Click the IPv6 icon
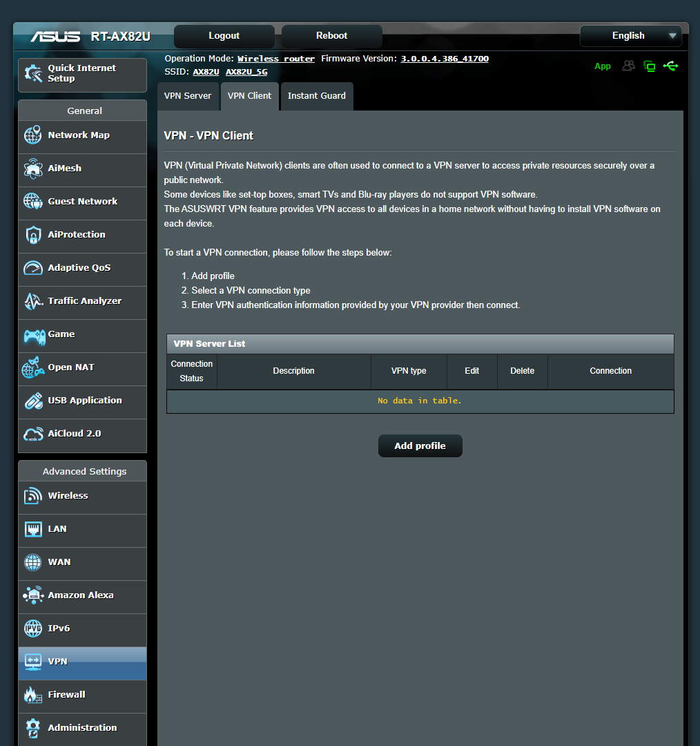 click(x=33, y=629)
